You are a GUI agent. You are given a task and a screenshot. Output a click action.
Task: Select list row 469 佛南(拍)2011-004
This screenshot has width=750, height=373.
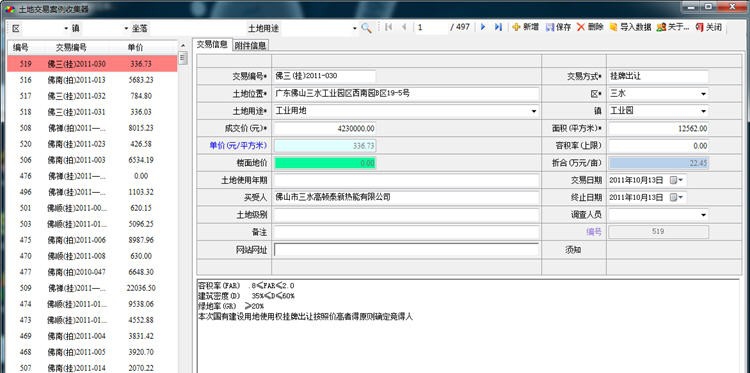point(92,336)
